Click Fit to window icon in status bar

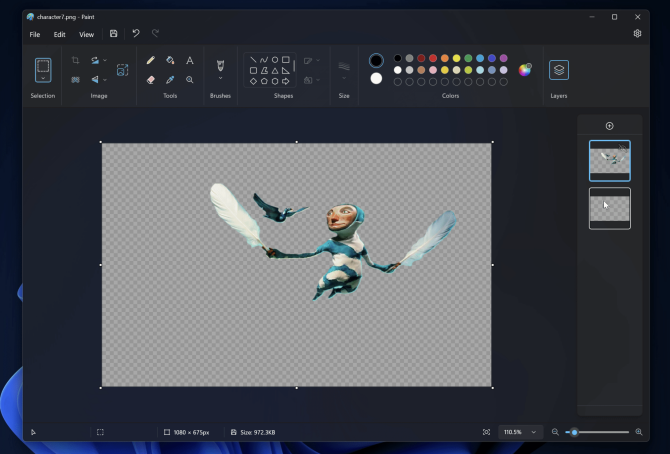[486, 432]
